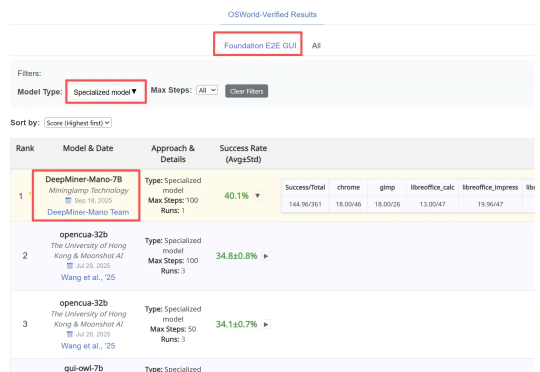Select the opencua-32b name in rank 3 row

click(x=84, y=303)
